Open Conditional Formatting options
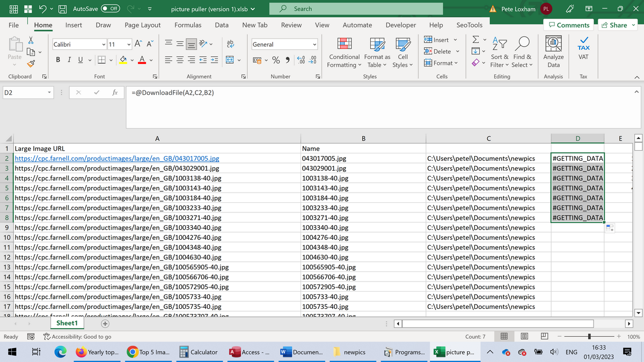The height and width of the screenshot is (362, 644). [344, 51]
